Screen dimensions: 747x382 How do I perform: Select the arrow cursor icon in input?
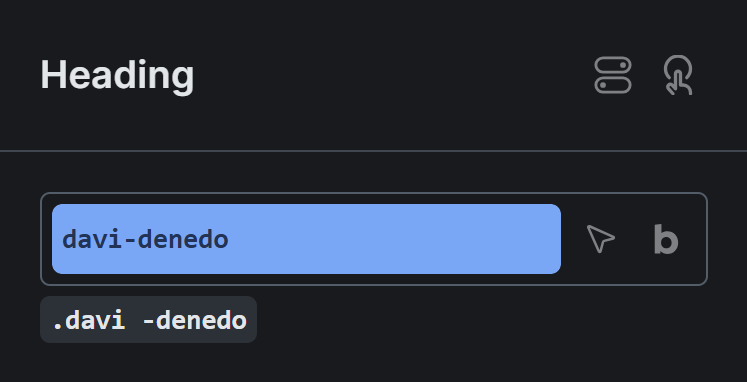click(600, 239)
